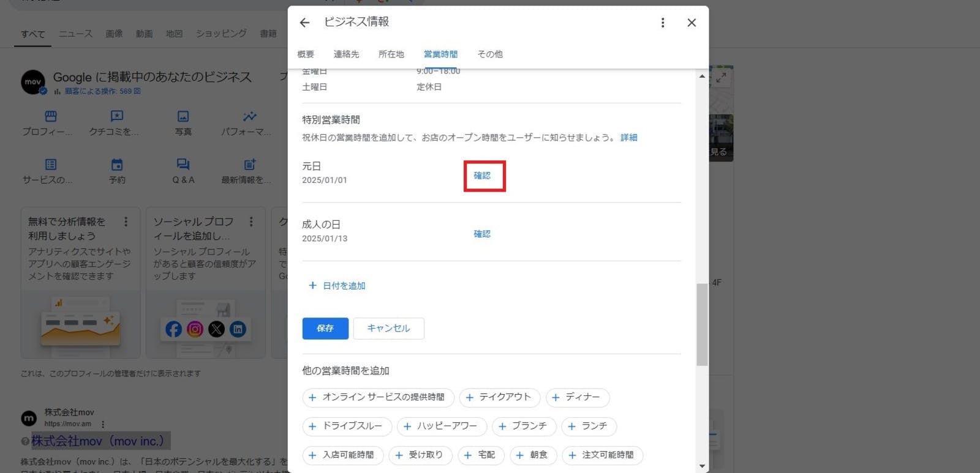Add 宅配 hours chip

click(x=481, y=455)
